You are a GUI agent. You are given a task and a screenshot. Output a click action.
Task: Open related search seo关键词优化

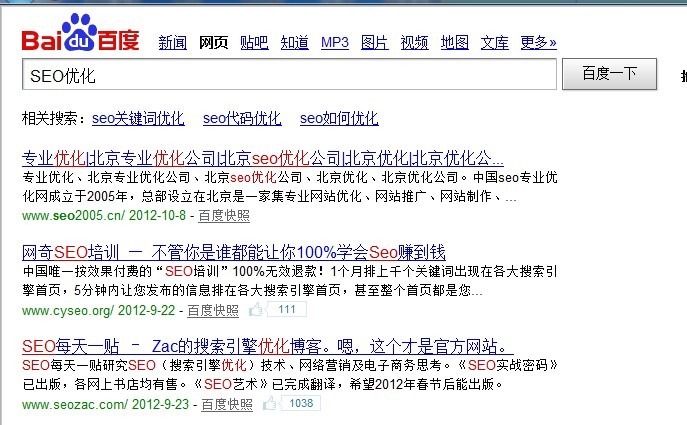point(138,118)
